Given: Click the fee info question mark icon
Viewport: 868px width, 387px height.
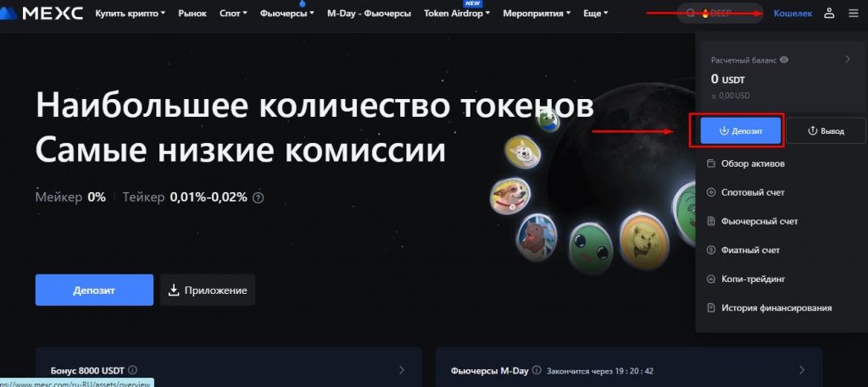Looking at the screenshot, I should [x=258, y=197].
